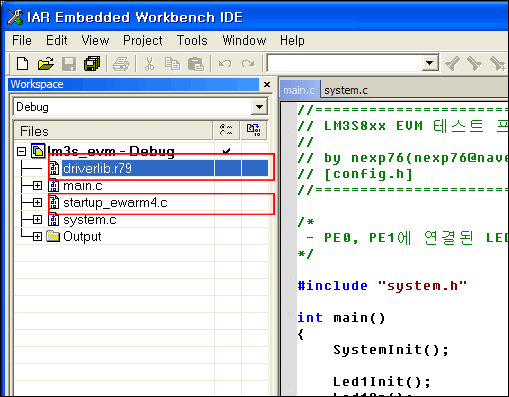Click the IAR Embedded Workbench title bar icon
Viewport: 509px width, 397px height.
(x=15, y=17)
